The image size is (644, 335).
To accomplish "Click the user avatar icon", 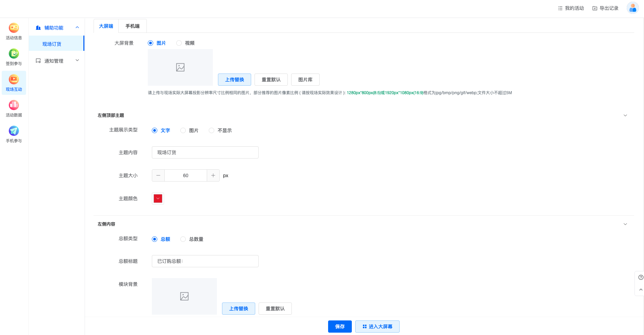I will coord(632,8).
